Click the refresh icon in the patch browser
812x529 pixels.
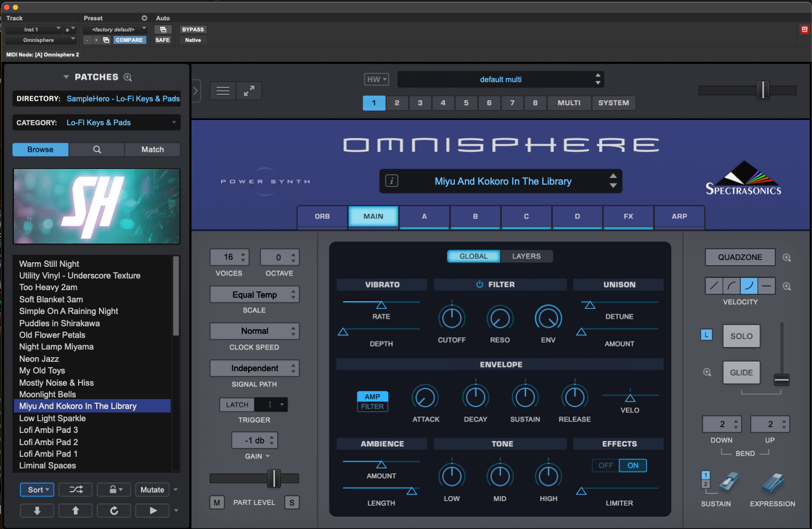[114, 510]
